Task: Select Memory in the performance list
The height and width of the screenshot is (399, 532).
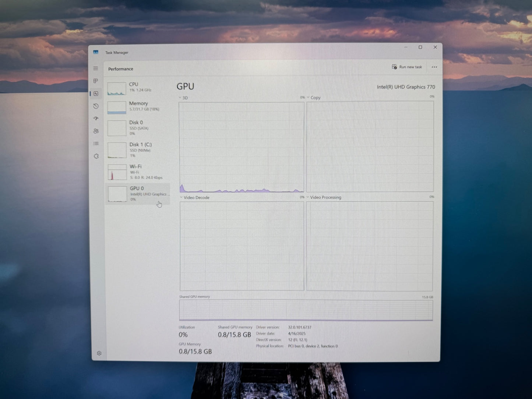Action: 137,107
